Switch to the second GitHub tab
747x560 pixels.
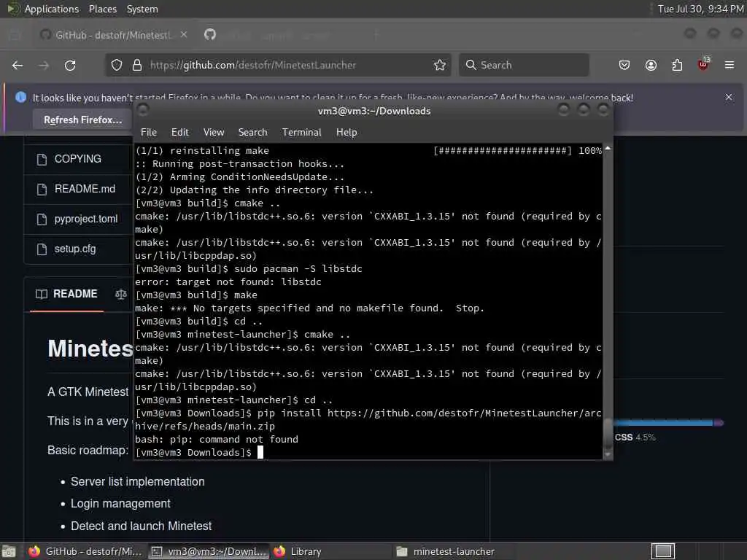[x=210, y=35]
